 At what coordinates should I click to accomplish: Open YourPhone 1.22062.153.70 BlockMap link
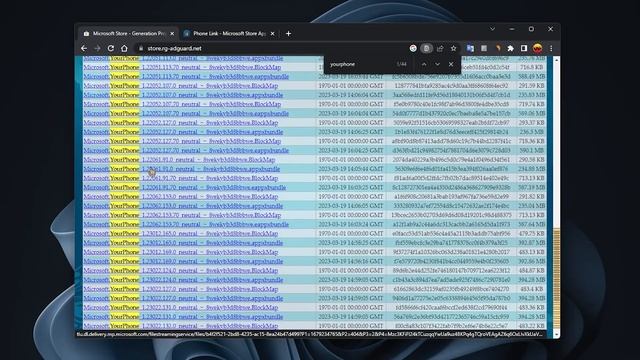(182, 215)
